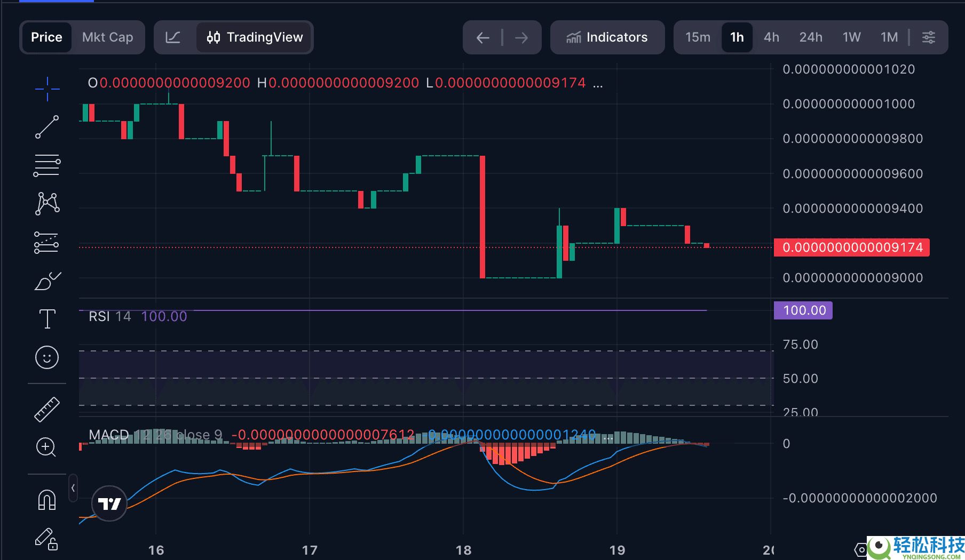Click the red current price label on the scale

(x=851, y=247)
